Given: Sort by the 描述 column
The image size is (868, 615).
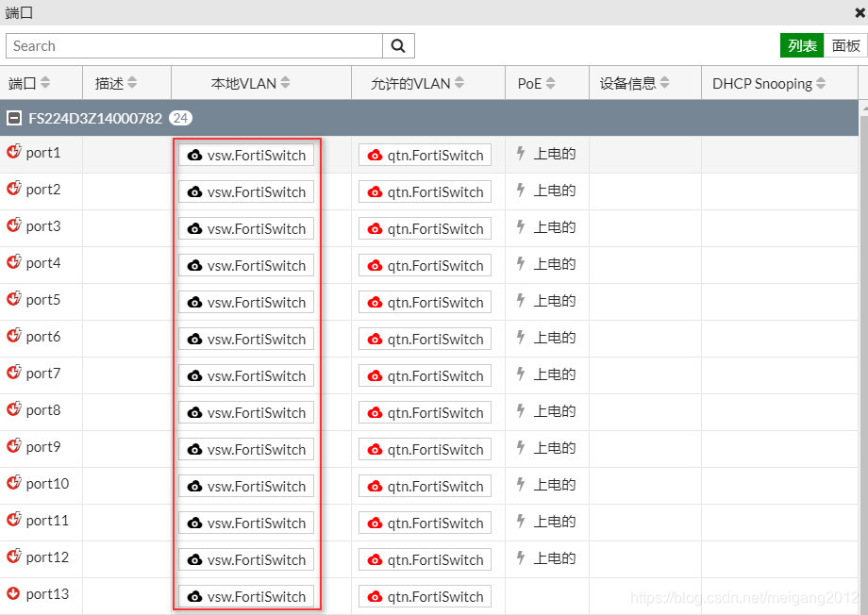Looking at the screenshot, I should tap(132, 83).
